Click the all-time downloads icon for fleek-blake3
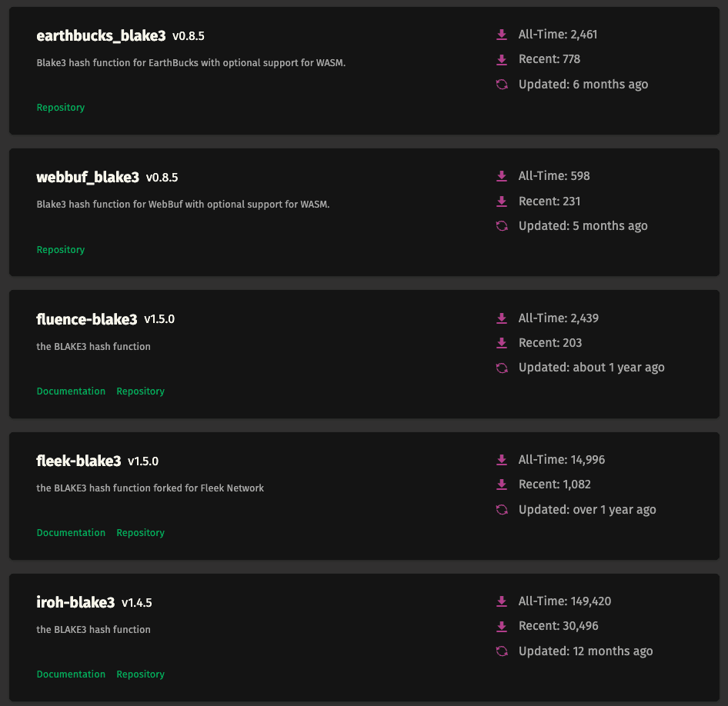Screen dimensions: 728x706 point(502,460)
